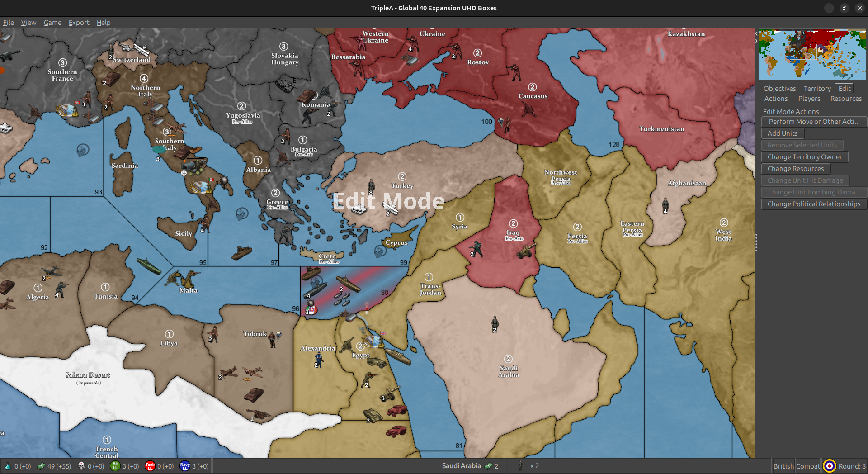Switch to the Resources tab
868x474 pixels.
click(846, 99)
